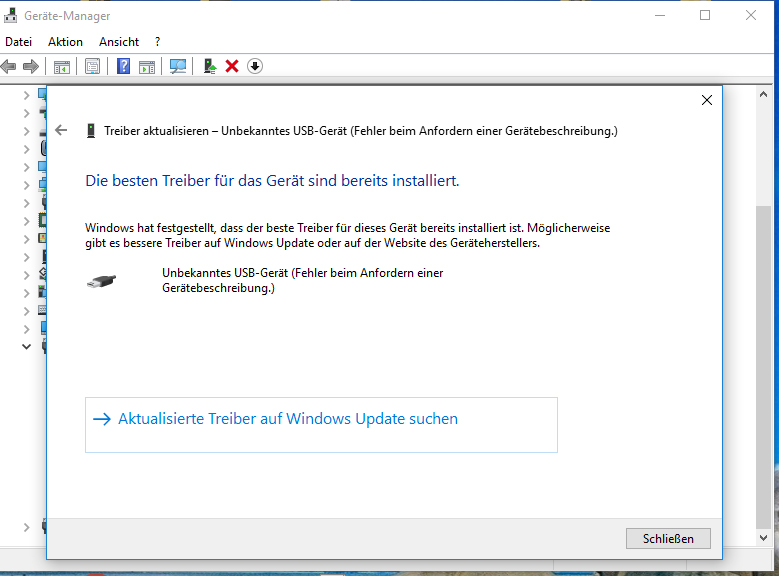The image size is (779, 576).
Task: Collapse the expanded tree node with down chevron
Action: click(26, 346)
